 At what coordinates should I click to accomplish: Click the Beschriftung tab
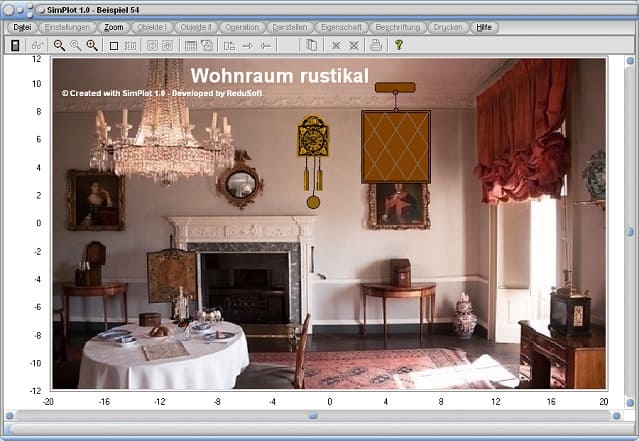click(x=398, y=27)
